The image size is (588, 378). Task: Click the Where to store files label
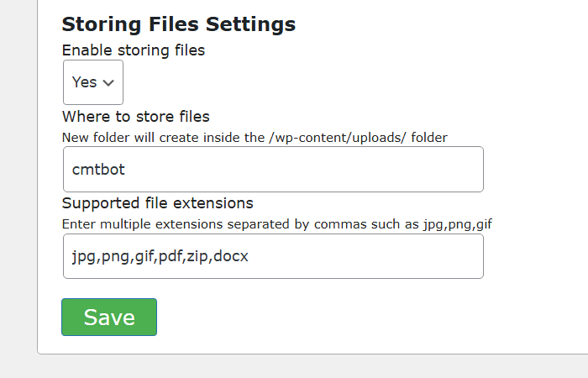click(x=135, y=116)
